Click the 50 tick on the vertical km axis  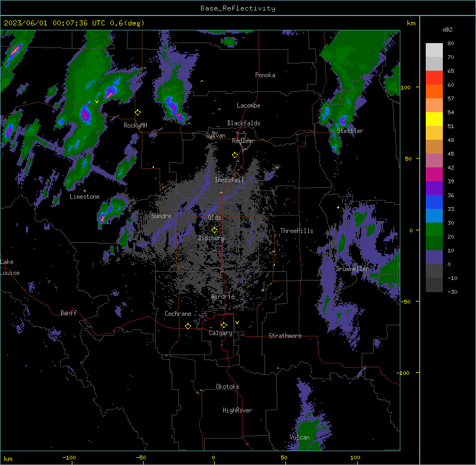(x=408, y=158)
